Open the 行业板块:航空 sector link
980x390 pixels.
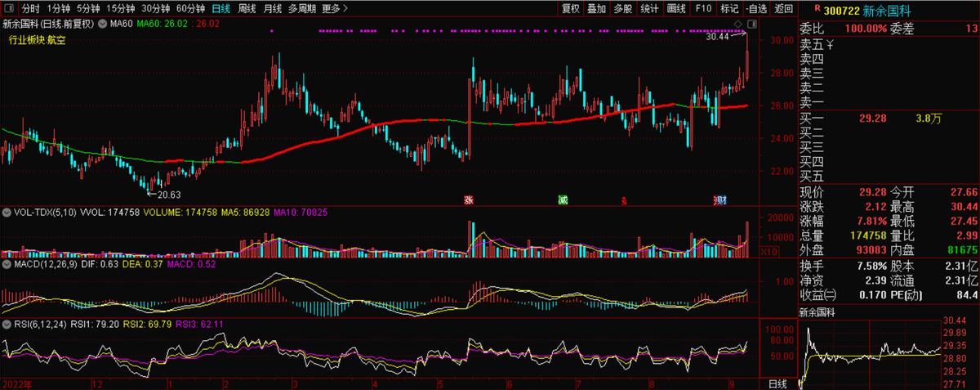click(x=36, y=39)
